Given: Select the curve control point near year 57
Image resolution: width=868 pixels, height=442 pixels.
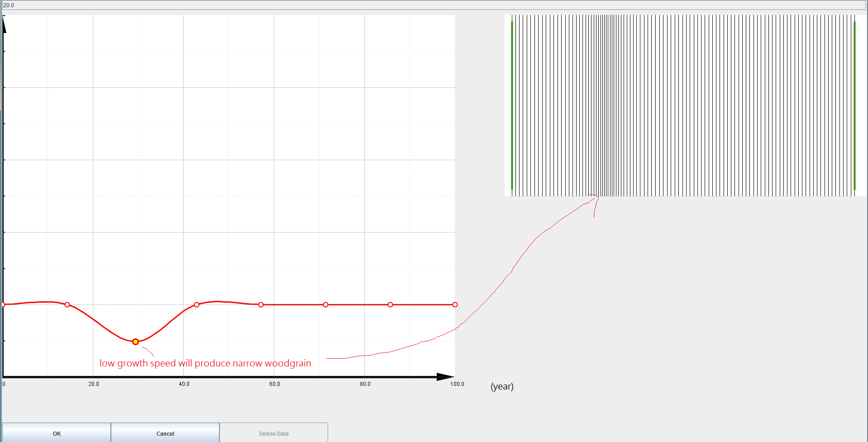Looking at the screenshot, I should coord(261,304).
